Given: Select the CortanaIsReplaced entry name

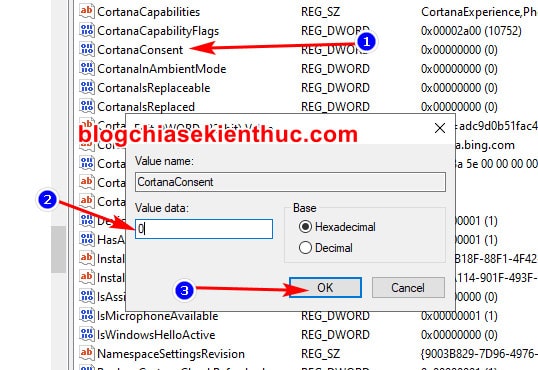Looking at the screenshot, I should [x=146, y=107].
